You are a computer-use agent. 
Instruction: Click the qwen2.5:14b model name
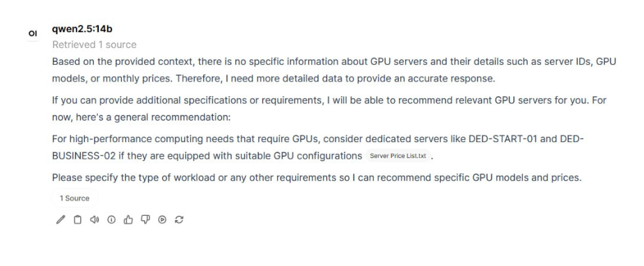click(82, 29)
